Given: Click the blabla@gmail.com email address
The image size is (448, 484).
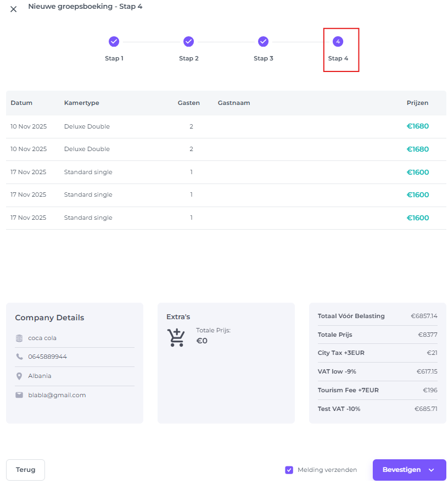Looking at the screenshot, I should (57, 395).
